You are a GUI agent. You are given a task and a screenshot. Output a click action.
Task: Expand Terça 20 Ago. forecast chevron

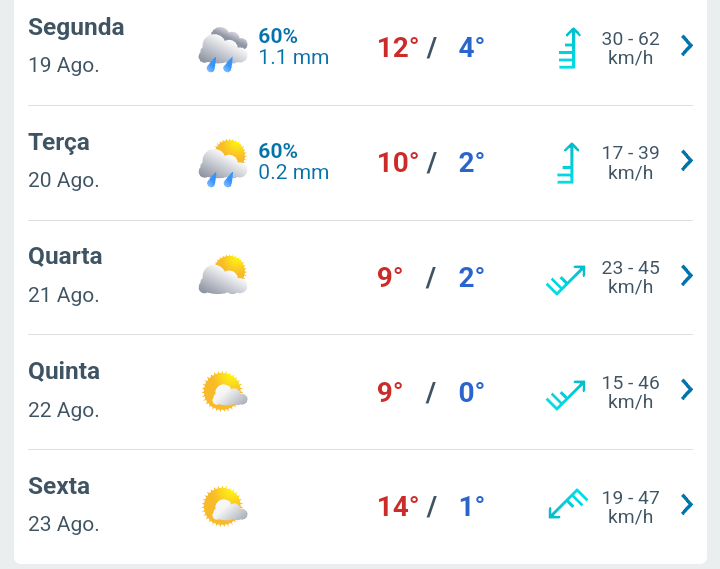(687, 161)
